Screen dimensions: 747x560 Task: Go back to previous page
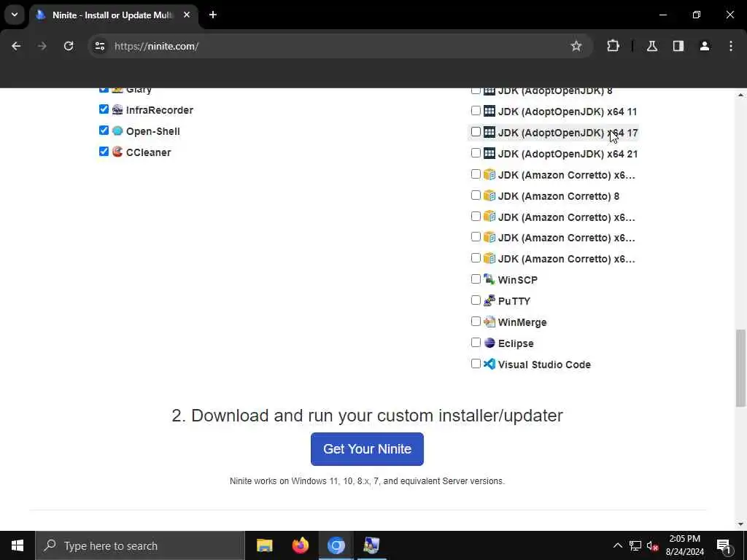coord(16,46)
